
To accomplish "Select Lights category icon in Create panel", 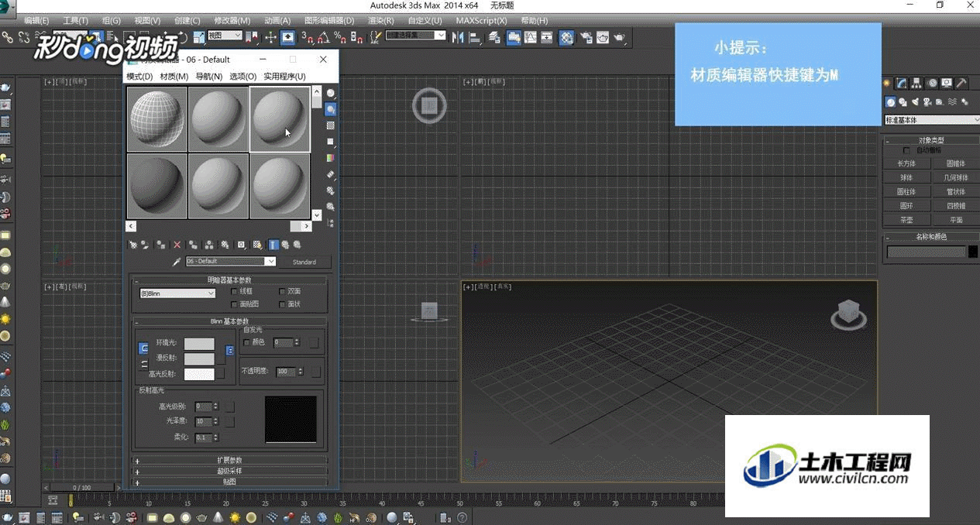I will [916, 102].
